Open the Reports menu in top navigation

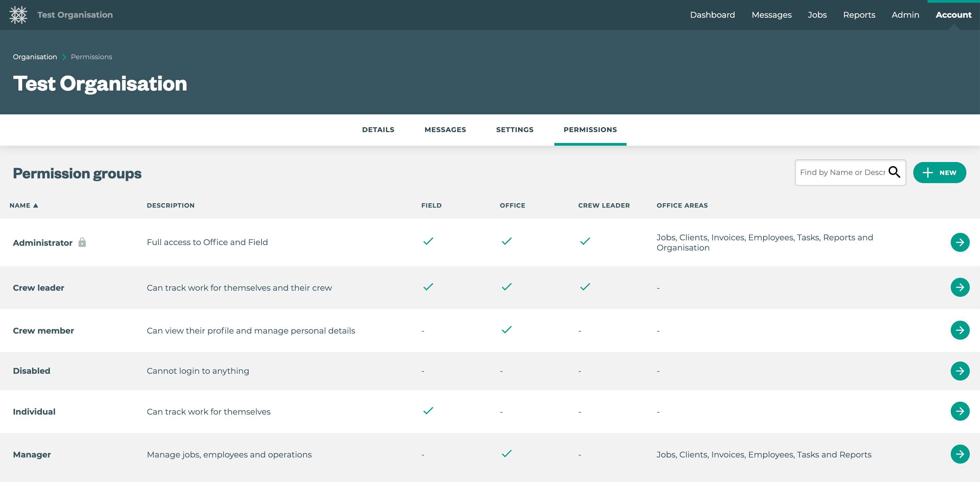tap(859, 15)
